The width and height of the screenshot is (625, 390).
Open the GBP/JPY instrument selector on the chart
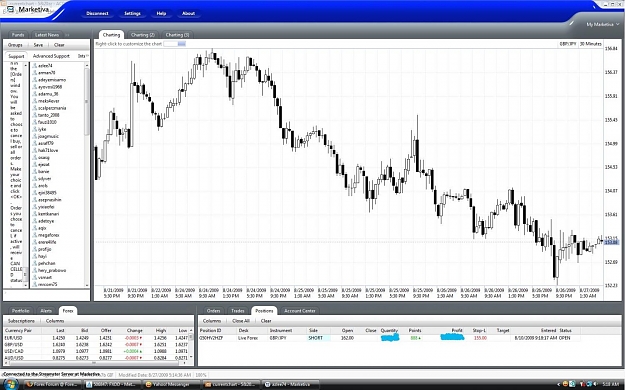568,44
